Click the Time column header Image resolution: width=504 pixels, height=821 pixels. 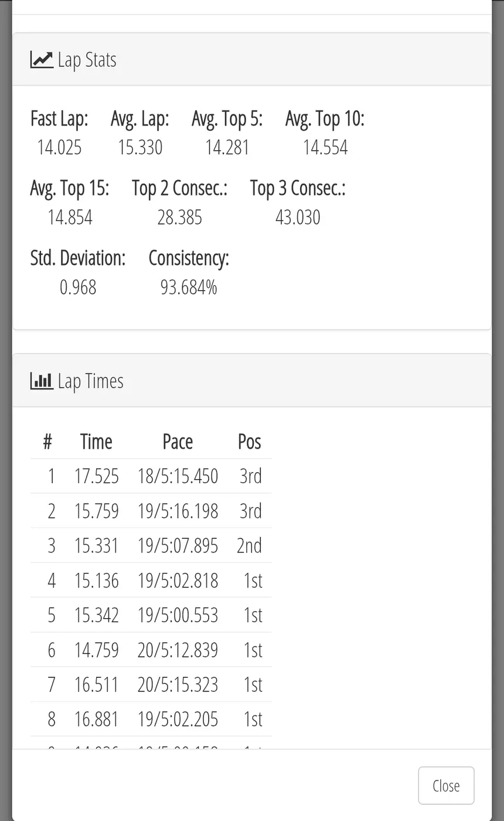pyautogui.click(x=96, y=442)
